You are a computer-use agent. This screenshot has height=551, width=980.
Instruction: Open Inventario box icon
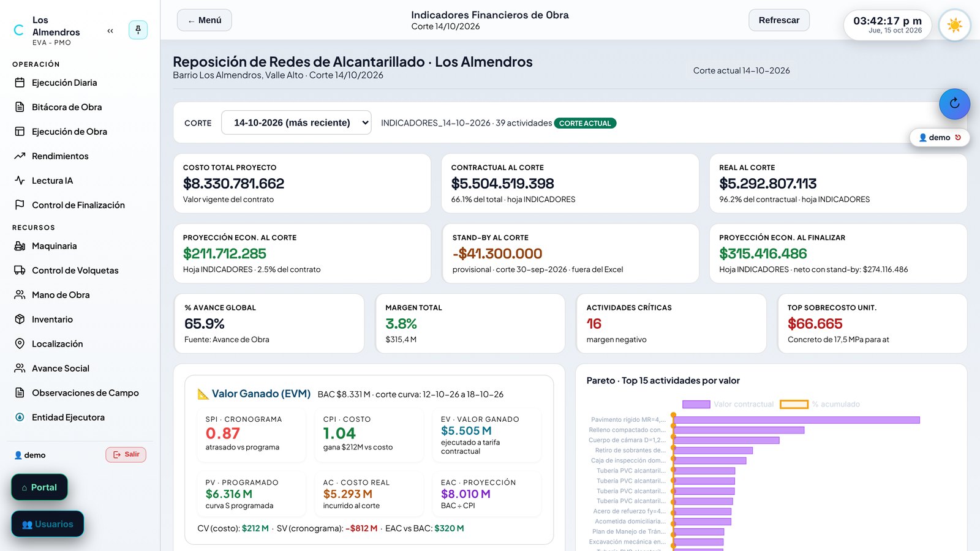click(20, 320)
